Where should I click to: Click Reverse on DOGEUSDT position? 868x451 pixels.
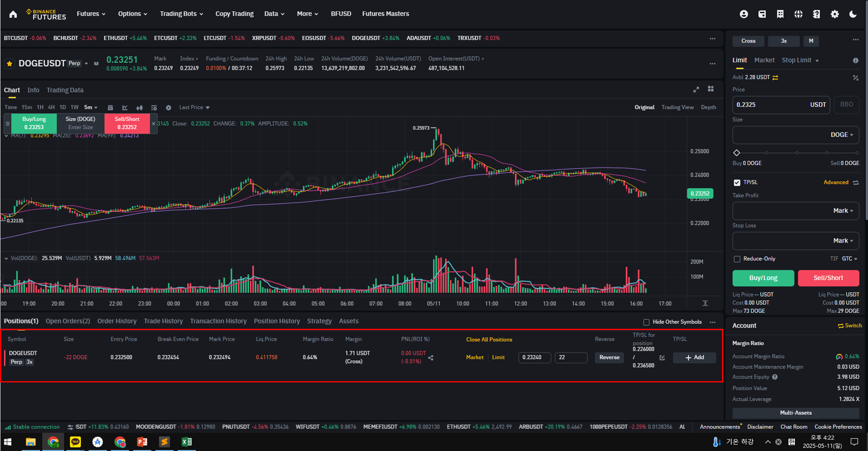(x=609, y=358)
